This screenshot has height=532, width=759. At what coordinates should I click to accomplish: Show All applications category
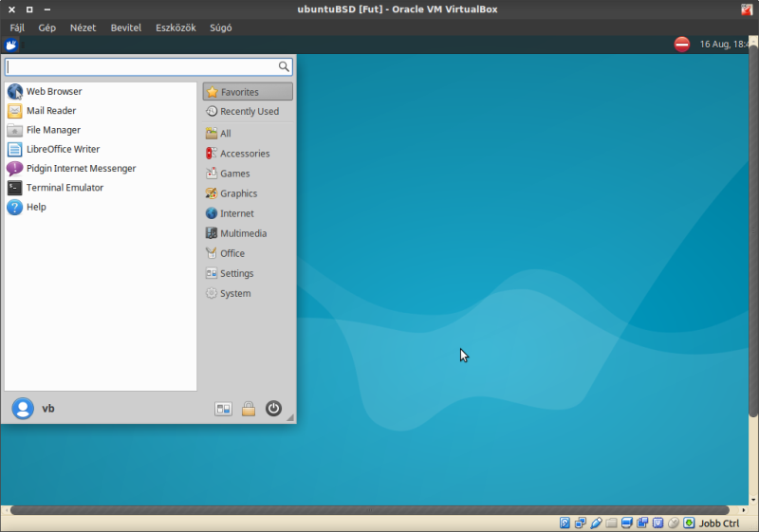coord(248,134)
